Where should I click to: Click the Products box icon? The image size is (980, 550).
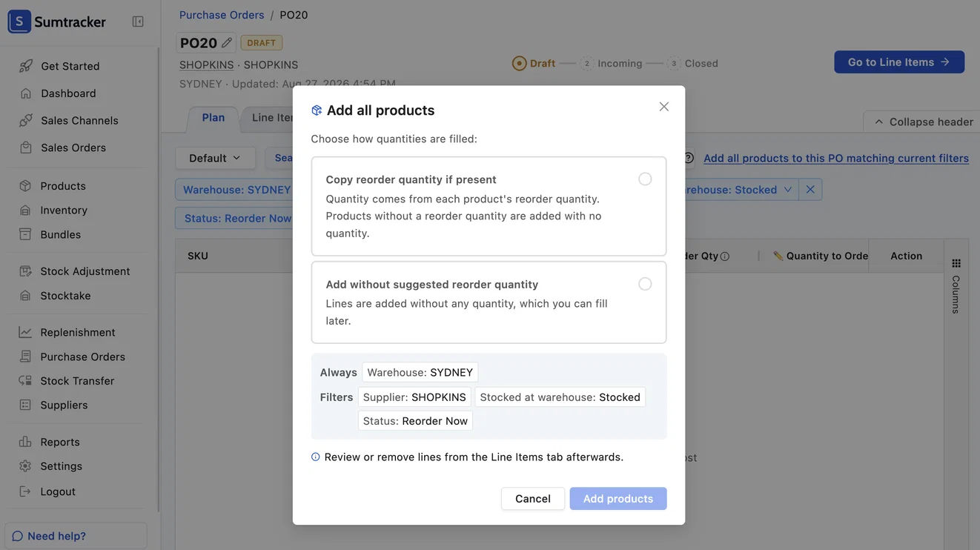25,186
